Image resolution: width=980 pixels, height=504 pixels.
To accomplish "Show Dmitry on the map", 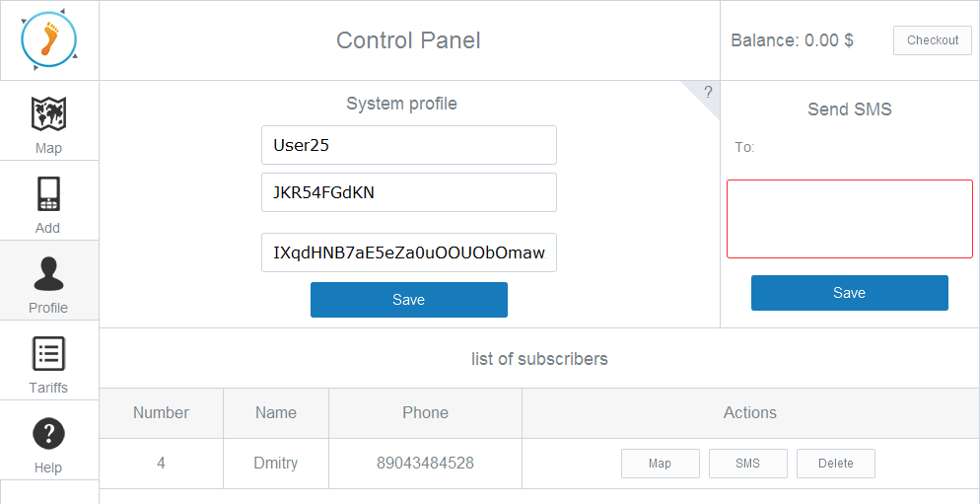I will point(660,464).
